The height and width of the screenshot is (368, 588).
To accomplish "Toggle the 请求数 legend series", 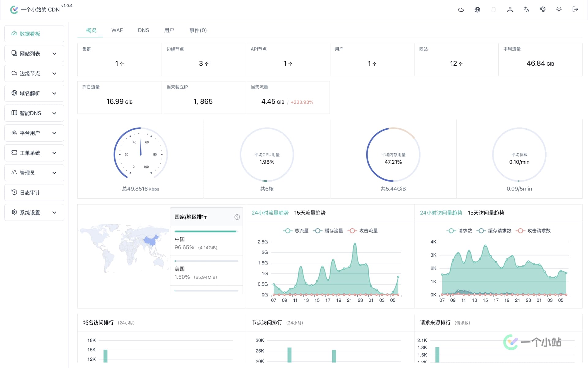I will 459,231.
